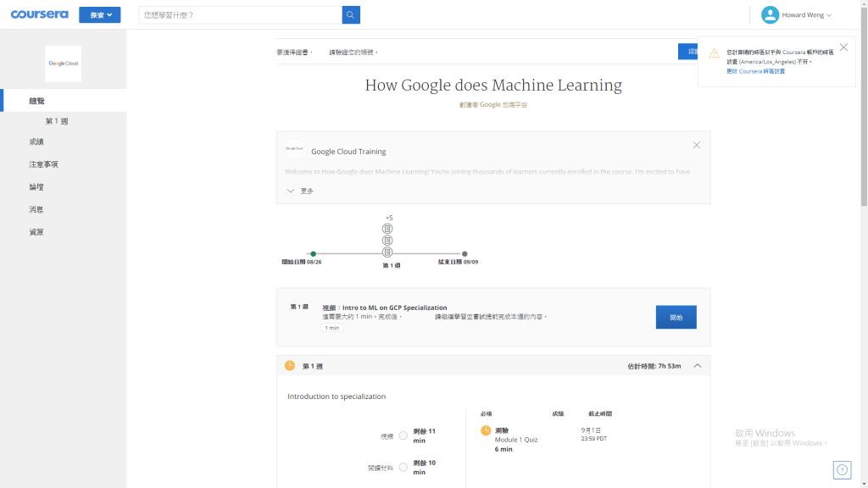Click 創建者 Google 雲端平台 creator link
Image resolution: width=868 pixels, height=488 pixels.
tap(493, 104)
